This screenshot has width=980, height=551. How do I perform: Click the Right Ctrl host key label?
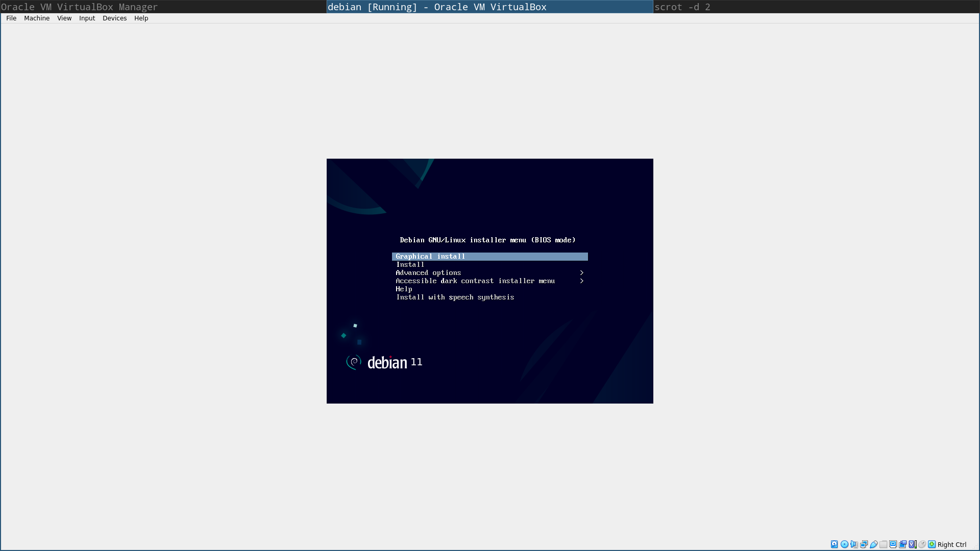952,544
